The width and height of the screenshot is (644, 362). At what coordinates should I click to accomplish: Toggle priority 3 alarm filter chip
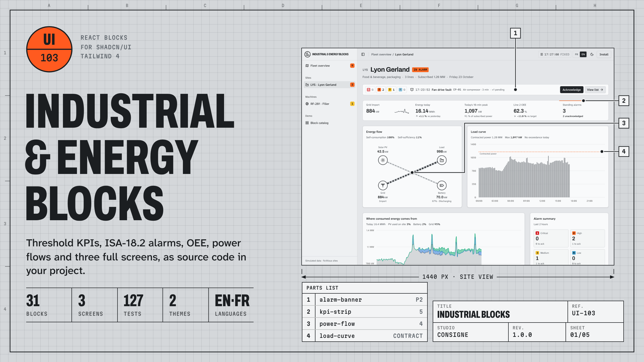[391, 90]
